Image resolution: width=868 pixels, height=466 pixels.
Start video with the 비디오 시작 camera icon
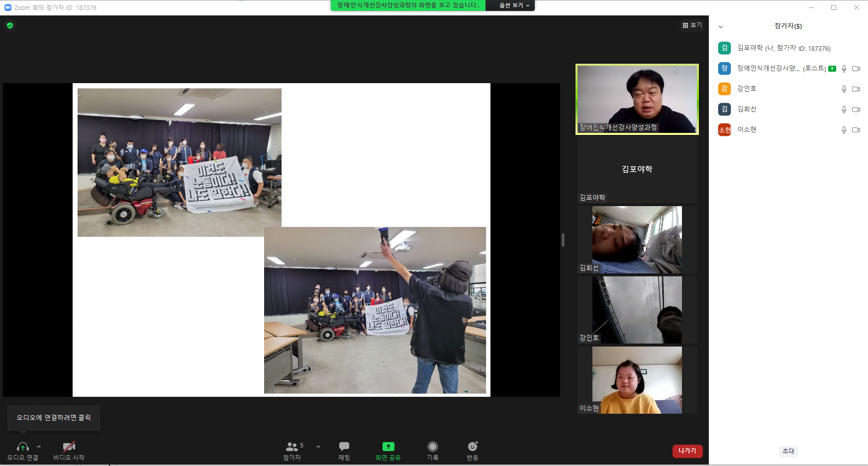[69, 447]
